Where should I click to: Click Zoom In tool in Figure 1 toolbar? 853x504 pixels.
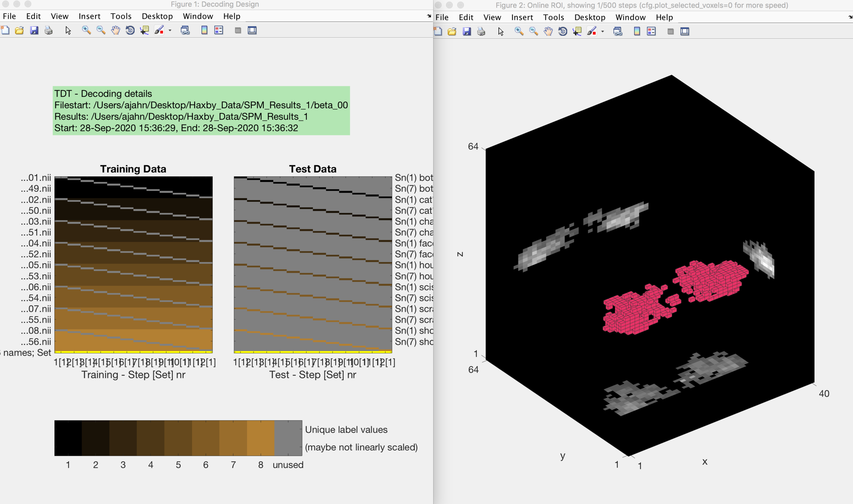pos(86,30)
